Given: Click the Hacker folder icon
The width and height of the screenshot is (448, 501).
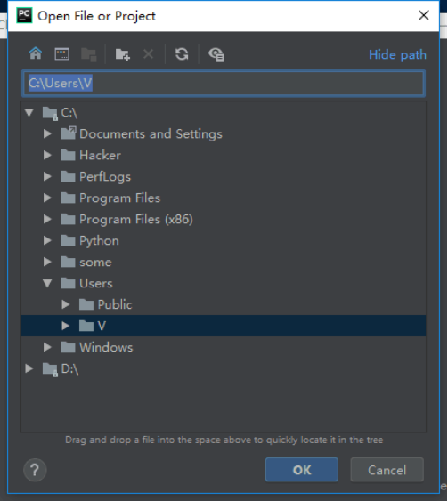Looking at the screenshot, I should point(68,156).
